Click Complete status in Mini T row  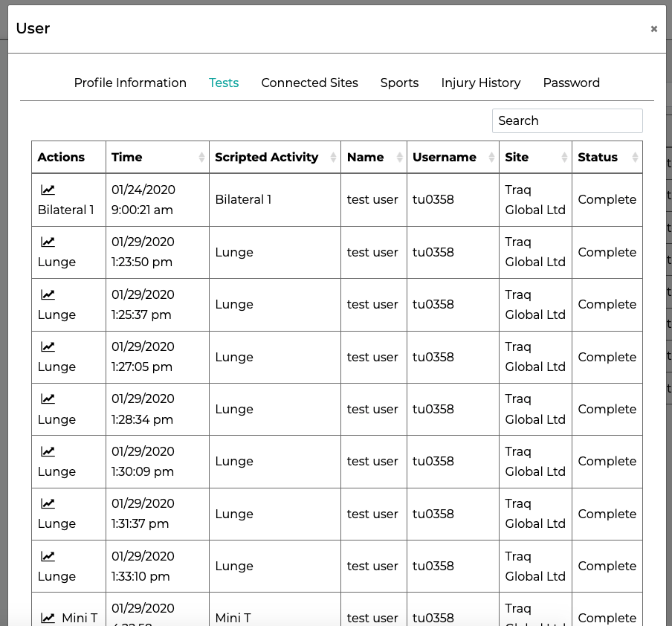(x=607, y=618)
